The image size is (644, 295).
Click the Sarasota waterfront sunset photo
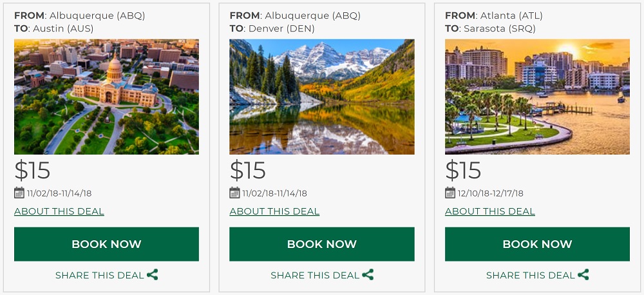point(537,97)
